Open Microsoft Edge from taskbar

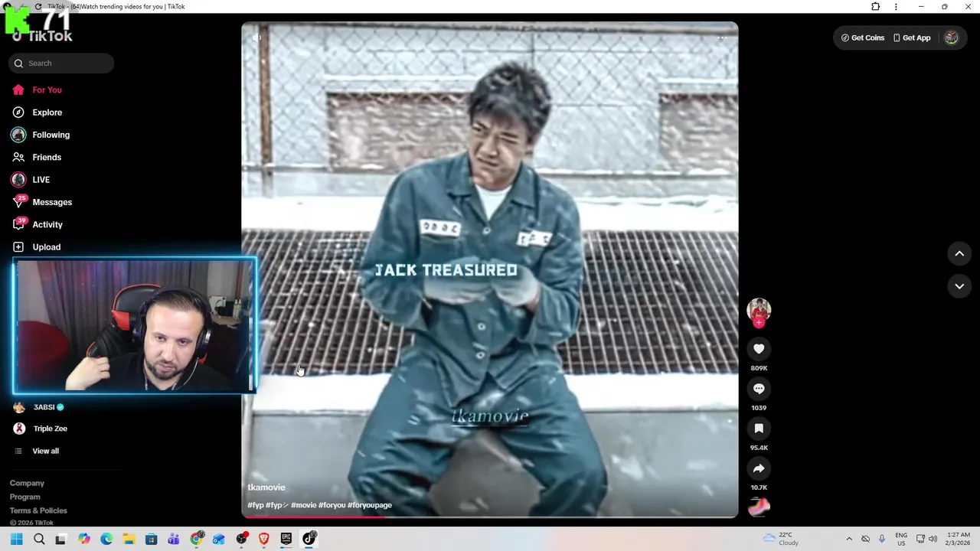pyautogui.click(x=106, y=539)
